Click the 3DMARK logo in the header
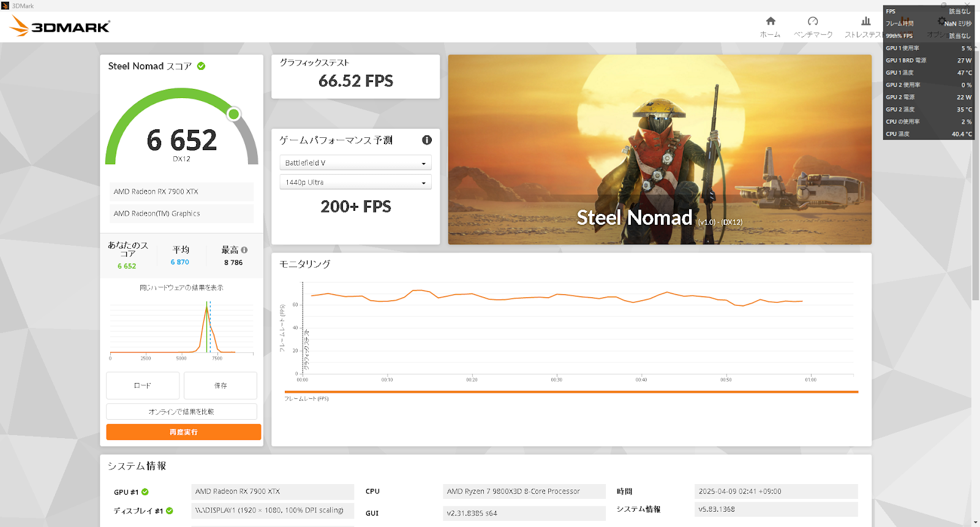 (x=60, y=26)
